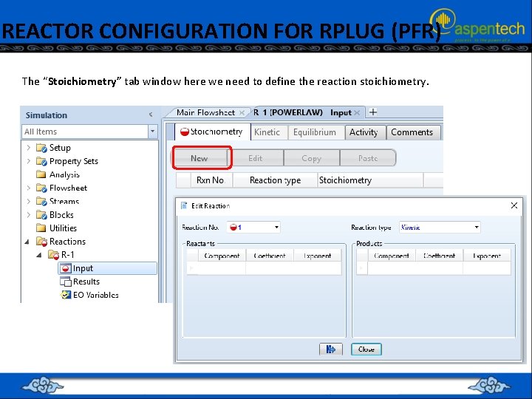Click the Reaction type column header
This screenshot has height=399, width=532.
(275, 180)
